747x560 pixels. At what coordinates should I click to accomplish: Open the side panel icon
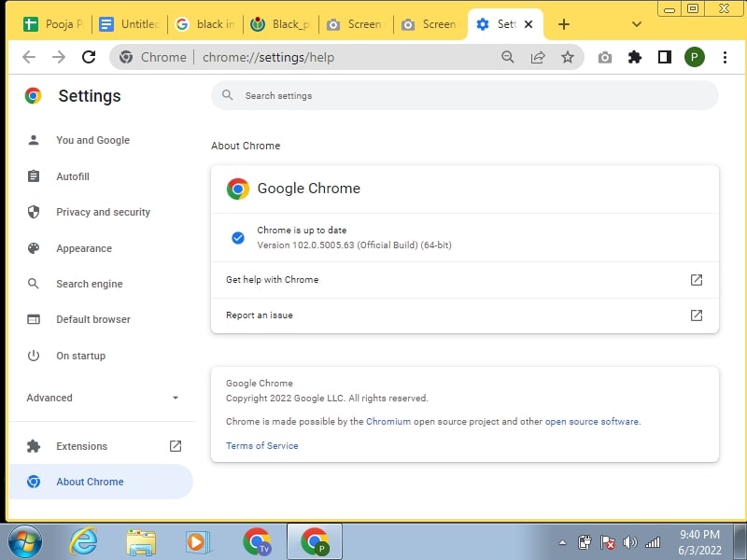coord(665,57)
